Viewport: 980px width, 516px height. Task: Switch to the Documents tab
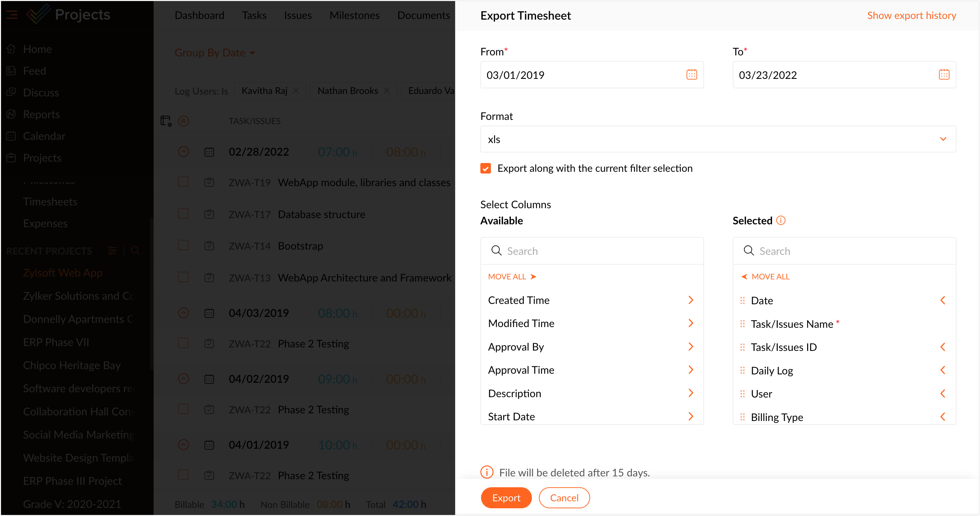pyautogui.click(x=424, y=15)
